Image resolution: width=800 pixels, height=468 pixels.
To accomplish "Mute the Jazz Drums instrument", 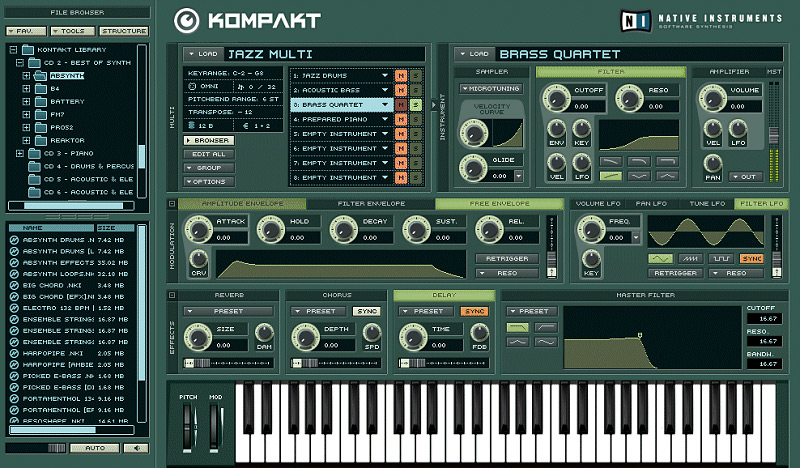I will coord(401,76).
